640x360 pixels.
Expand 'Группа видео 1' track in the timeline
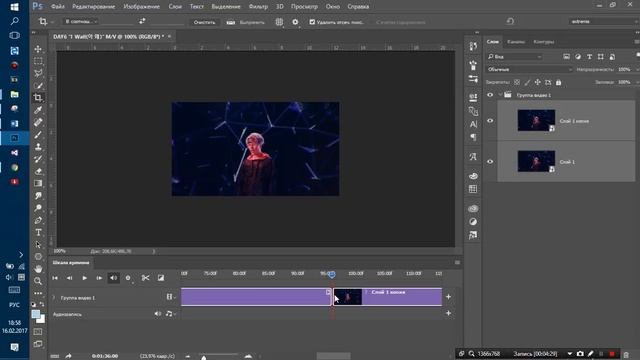[x=53, y=298]
